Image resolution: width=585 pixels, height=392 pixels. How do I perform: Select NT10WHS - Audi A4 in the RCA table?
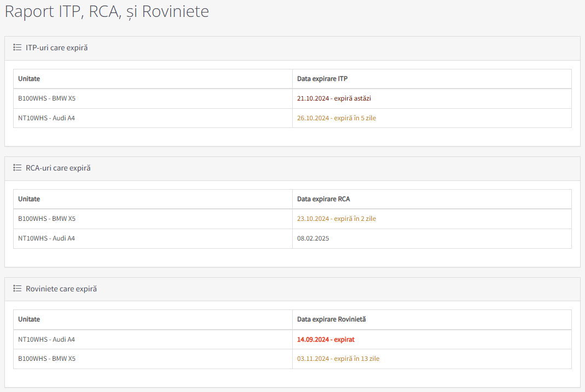click(47, 238)
